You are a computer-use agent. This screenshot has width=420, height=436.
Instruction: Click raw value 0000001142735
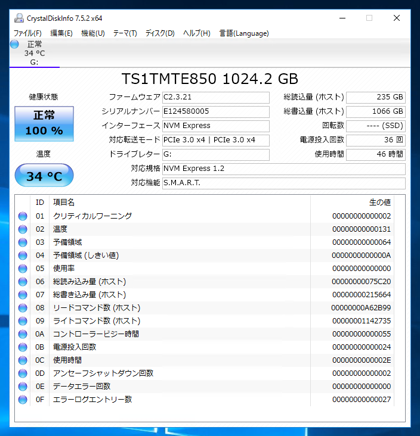pyautogui.click(x=361, y=321)
